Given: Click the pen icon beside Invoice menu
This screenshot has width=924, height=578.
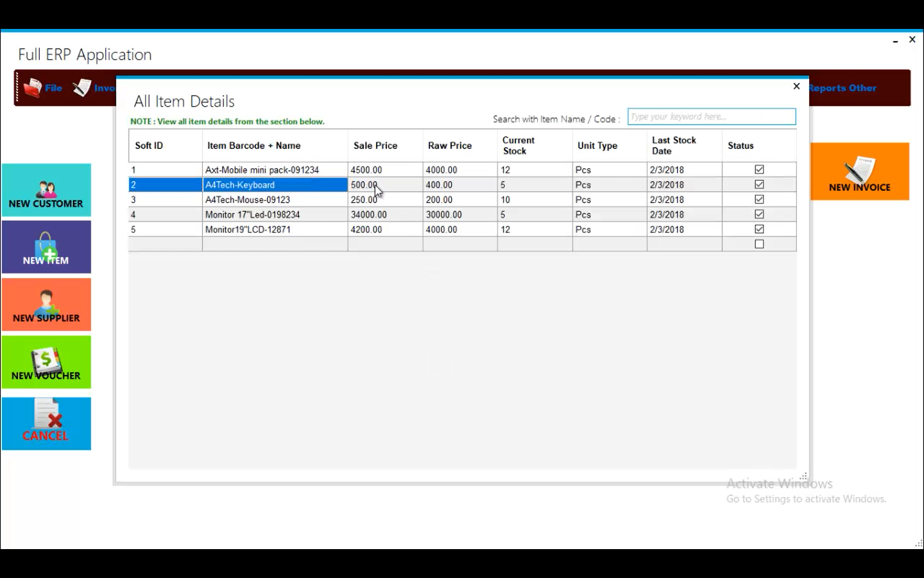Looking at the screenshot, I should (82, 88).
